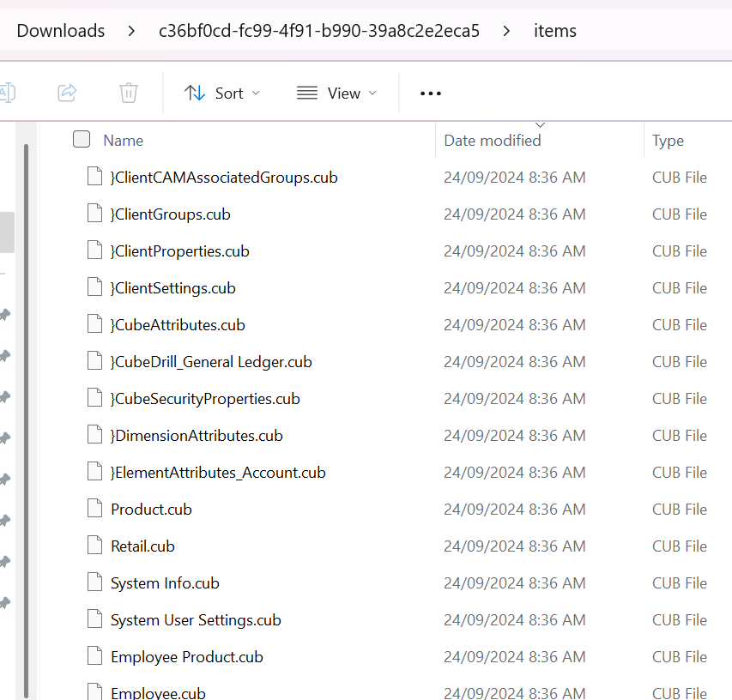
Task: Select the }CubeDrill_General Ledger.cub file name
Action: pos(211,362)
